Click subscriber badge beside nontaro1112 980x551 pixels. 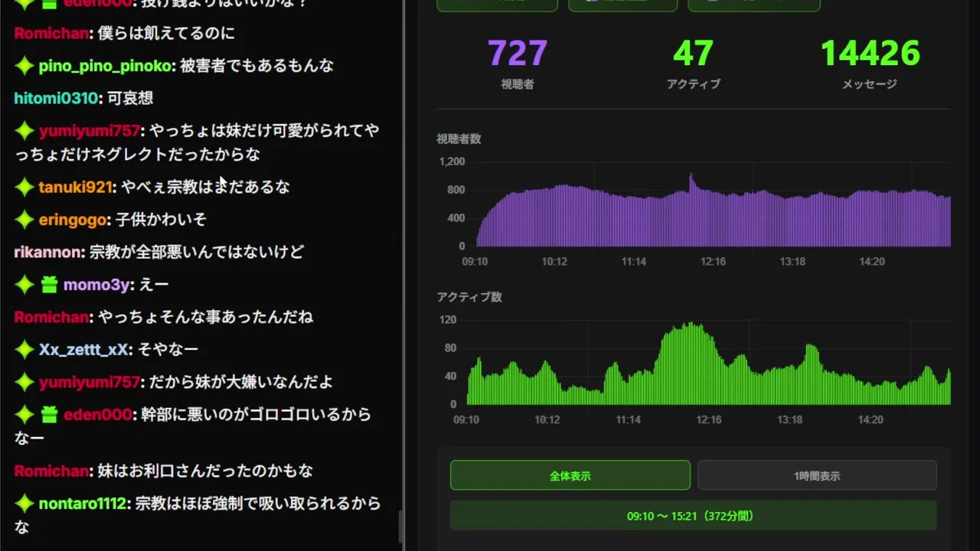[x=24, y=504]
